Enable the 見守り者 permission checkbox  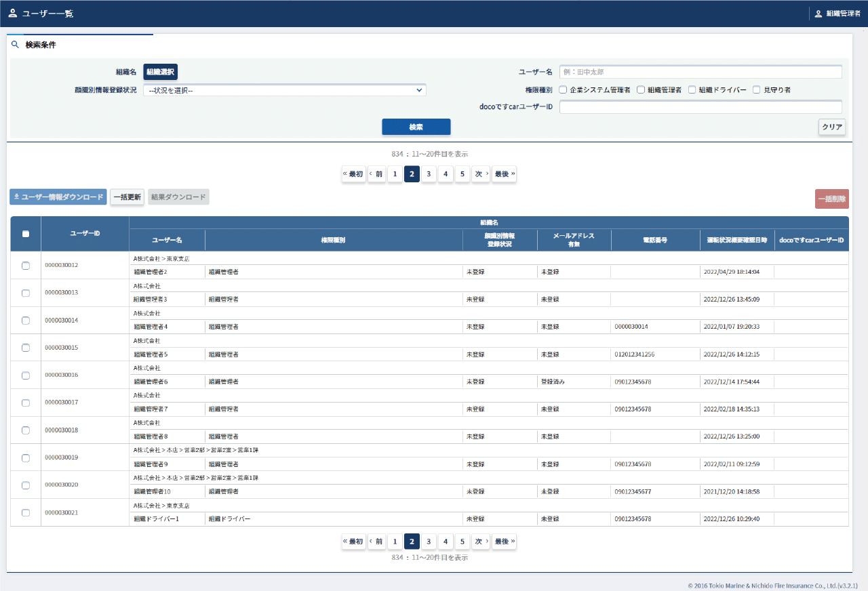pos(757,90)
